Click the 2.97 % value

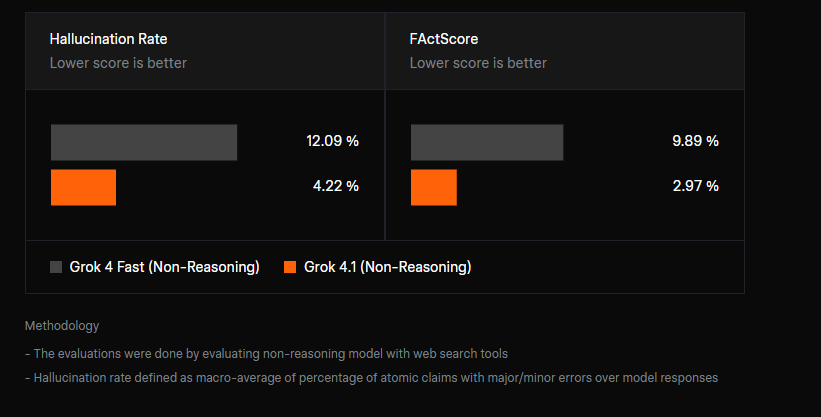pos(695,186)
